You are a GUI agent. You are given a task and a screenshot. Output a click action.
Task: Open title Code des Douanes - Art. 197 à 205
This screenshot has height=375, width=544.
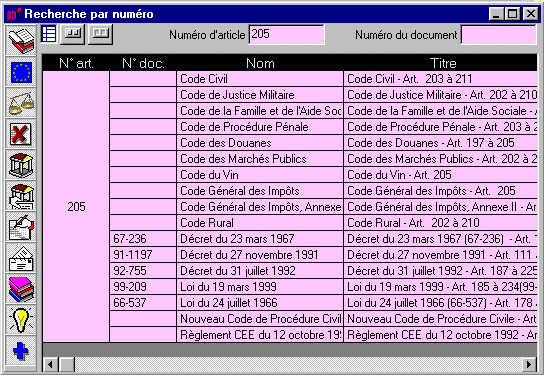tap(441, 143)
